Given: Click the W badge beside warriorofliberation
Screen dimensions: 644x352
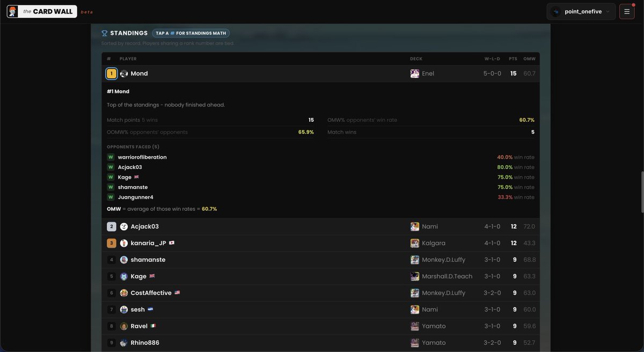Looking at the screenshot, I should click(111, 157).
